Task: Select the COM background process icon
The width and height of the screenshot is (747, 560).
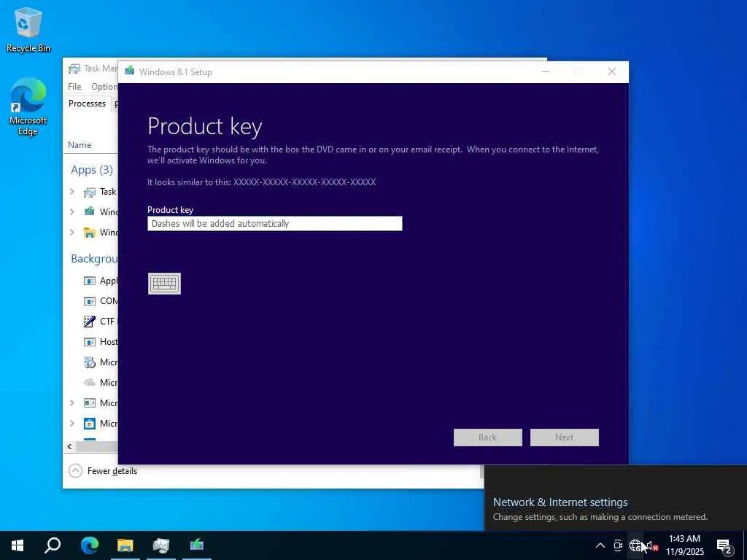Action: (90, 301)
